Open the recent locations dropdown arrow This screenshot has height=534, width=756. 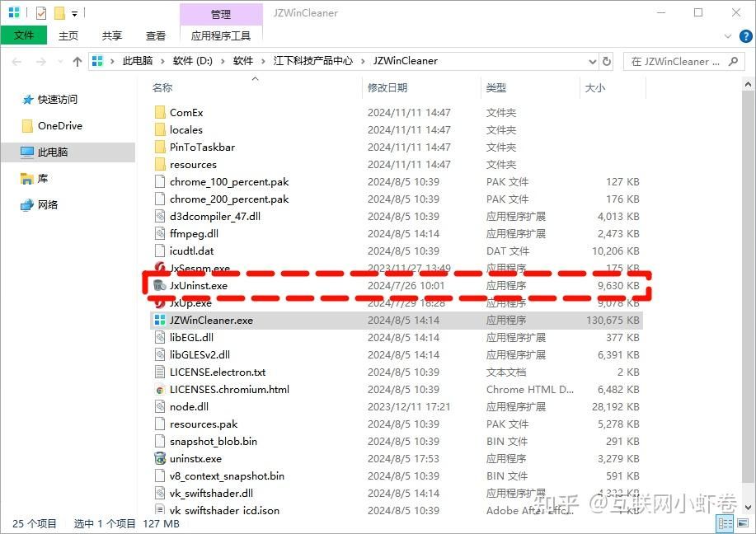pos(60,62)
